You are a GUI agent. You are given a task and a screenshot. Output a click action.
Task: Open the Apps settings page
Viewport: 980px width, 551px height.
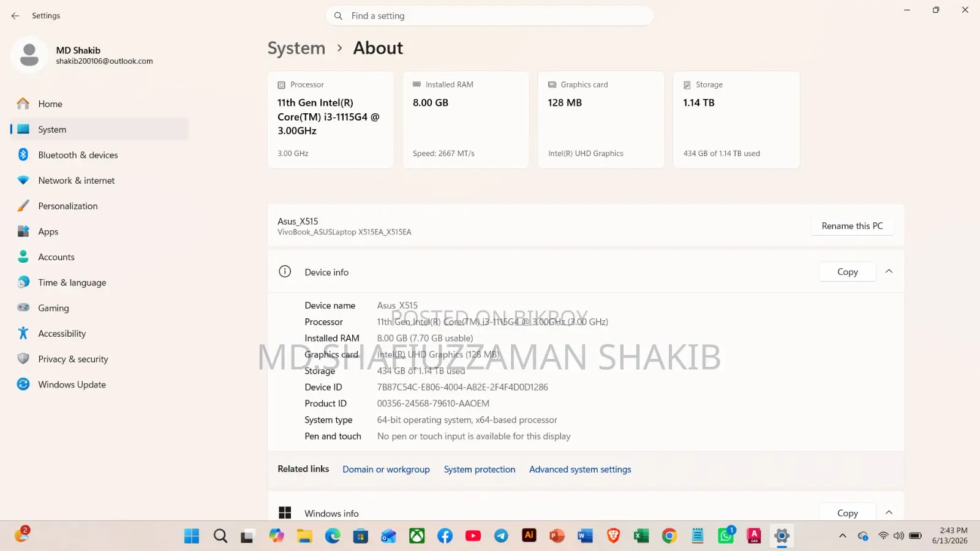(x=99, y=231)
